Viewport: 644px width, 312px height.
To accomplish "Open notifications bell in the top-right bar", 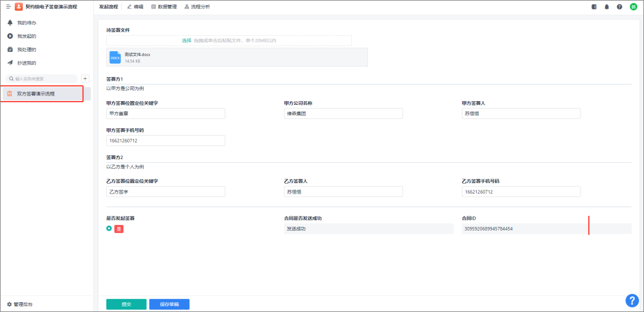I will [606, 7].
